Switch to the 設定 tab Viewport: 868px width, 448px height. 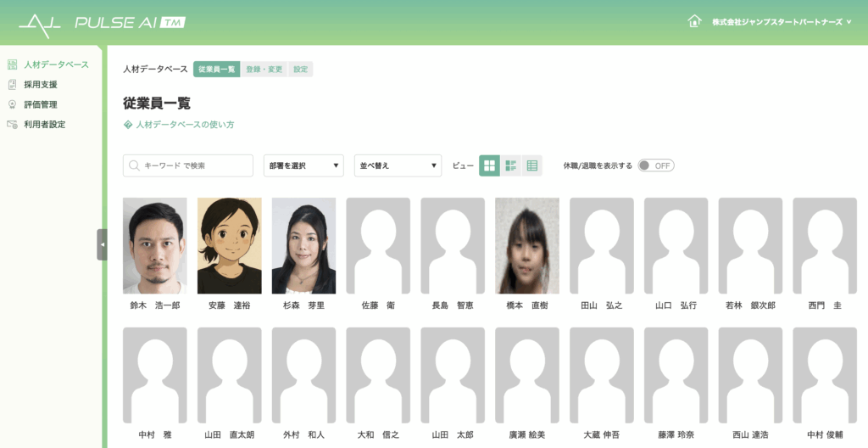pyautogui.click(x=301, y=70)
